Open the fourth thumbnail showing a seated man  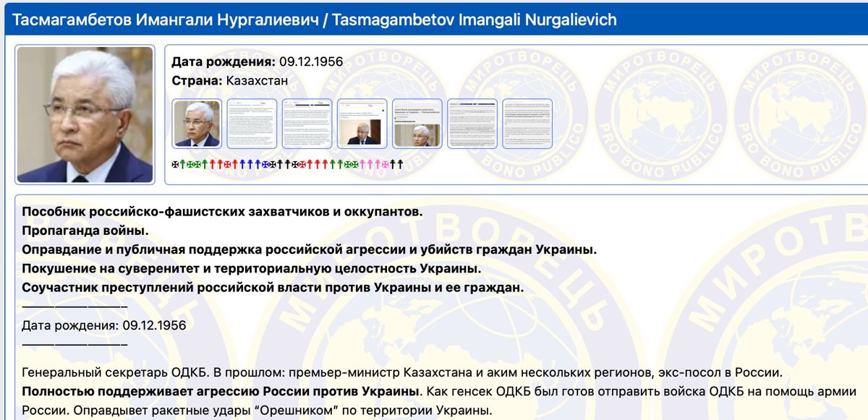(362, 124)
